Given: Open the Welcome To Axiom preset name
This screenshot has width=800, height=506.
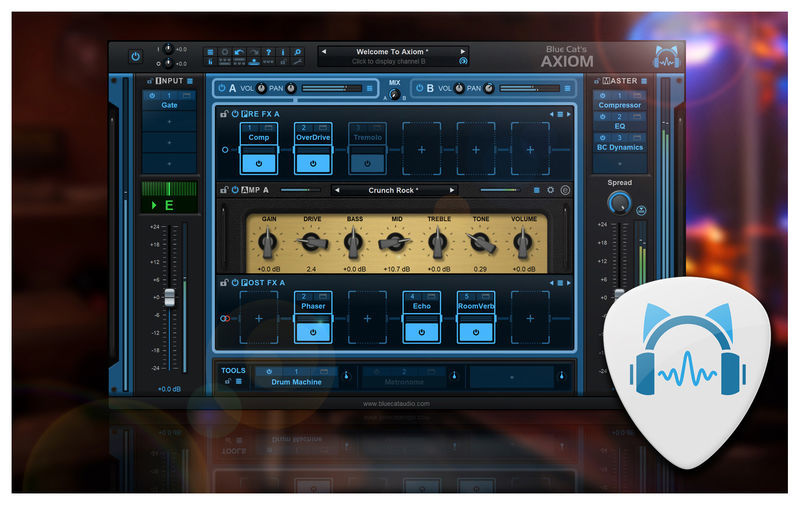Looking at the screenshot, I should (x=392, y=52).
